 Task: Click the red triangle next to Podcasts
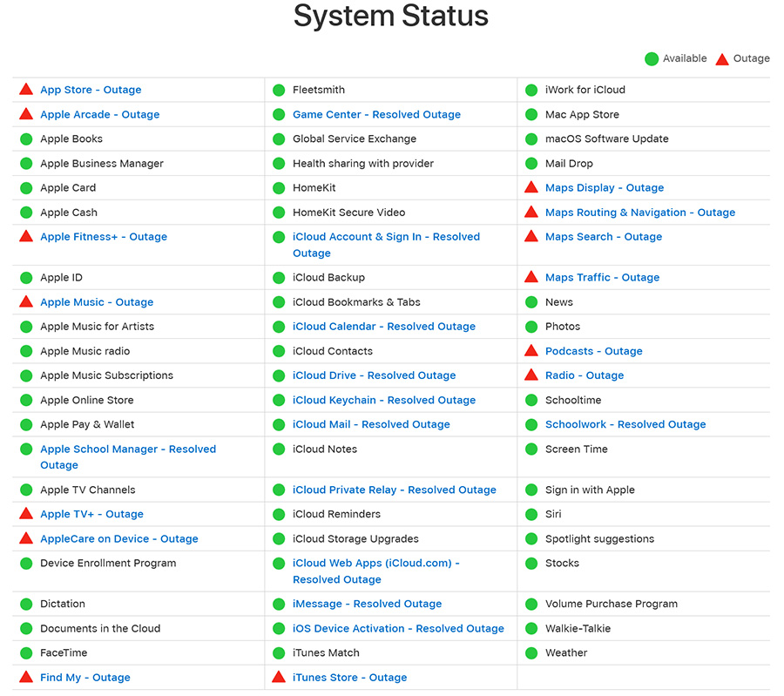pyautogui.click(x=531, y=351)
